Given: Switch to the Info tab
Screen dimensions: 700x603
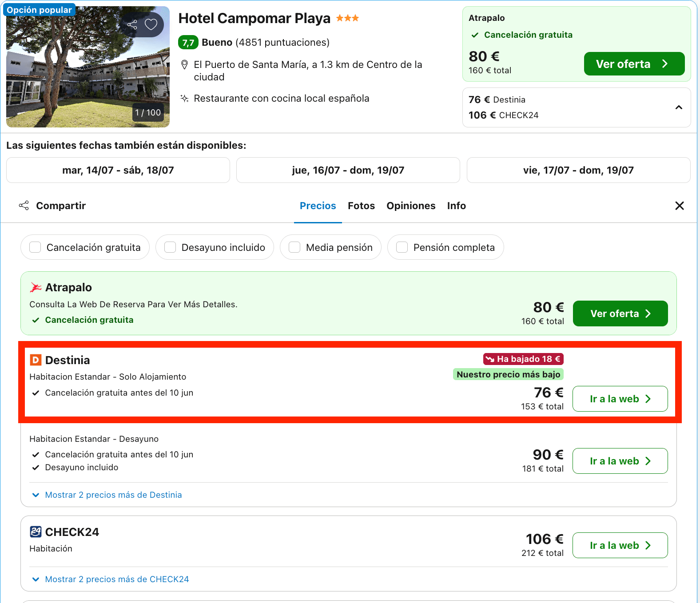Looking at the screenshot, I should (457, 206).
